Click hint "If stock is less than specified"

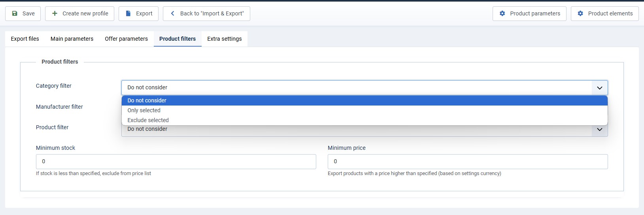click(93, 174)
